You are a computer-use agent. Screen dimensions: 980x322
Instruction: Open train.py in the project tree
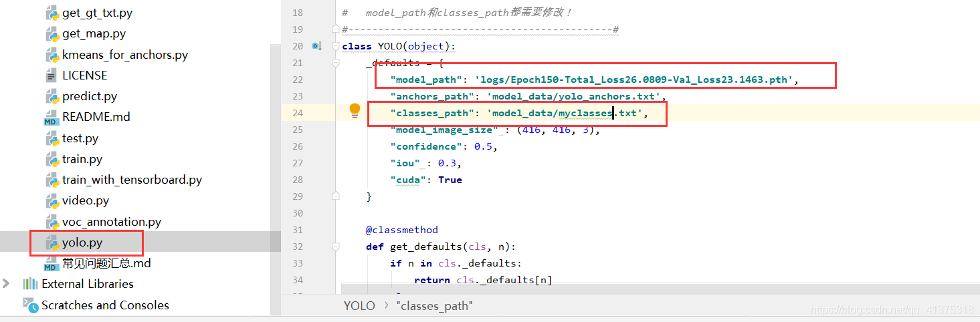[82, 159]
